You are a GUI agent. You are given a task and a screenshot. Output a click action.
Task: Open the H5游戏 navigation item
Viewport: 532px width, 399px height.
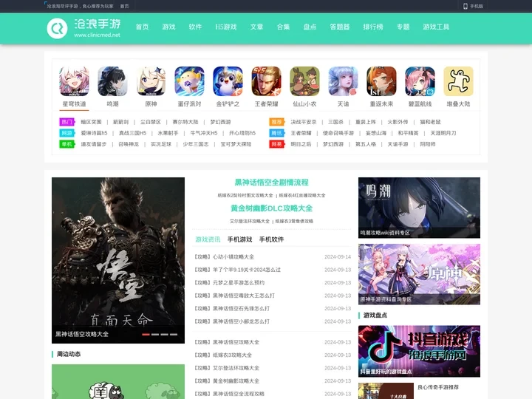(225, 27)
